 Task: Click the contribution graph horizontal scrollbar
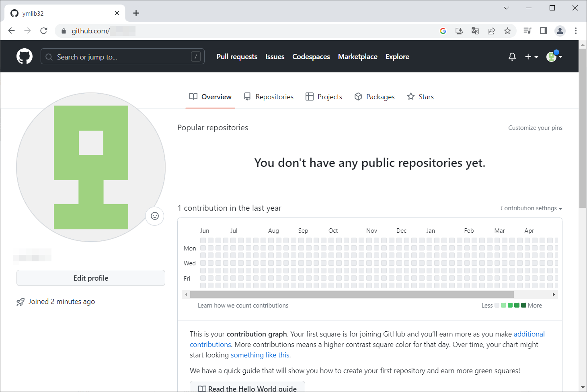click(x=352, y=295)
